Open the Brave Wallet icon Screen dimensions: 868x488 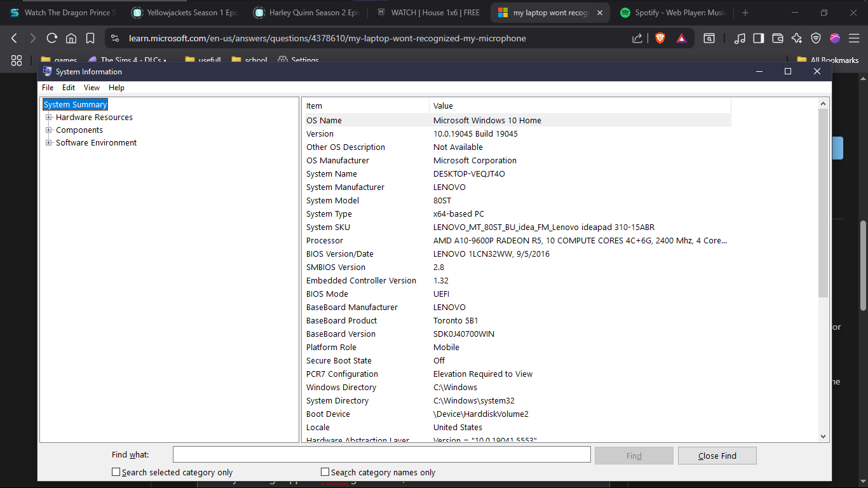(x=777, y=38)
